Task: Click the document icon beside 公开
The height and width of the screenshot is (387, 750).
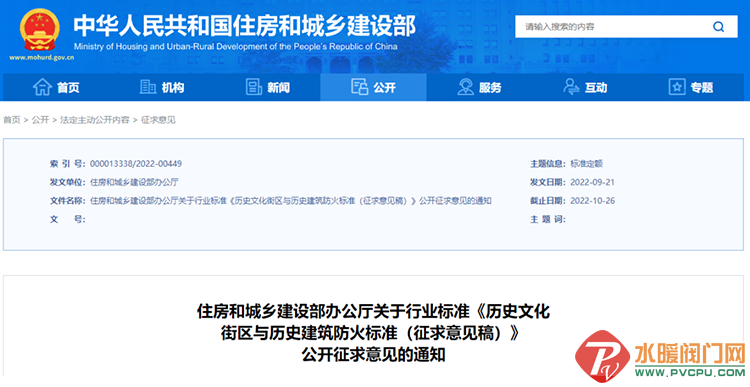Action: 359,87
